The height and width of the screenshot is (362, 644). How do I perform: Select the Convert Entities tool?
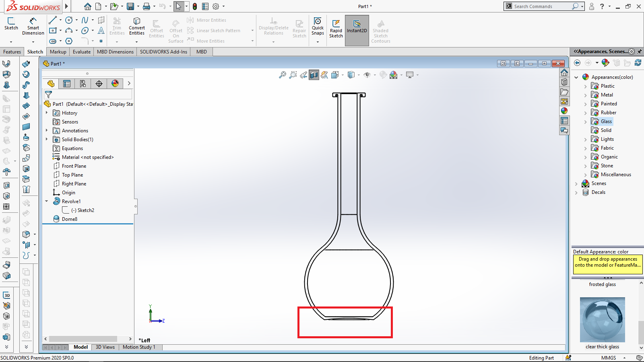click(x=137, y=26)
